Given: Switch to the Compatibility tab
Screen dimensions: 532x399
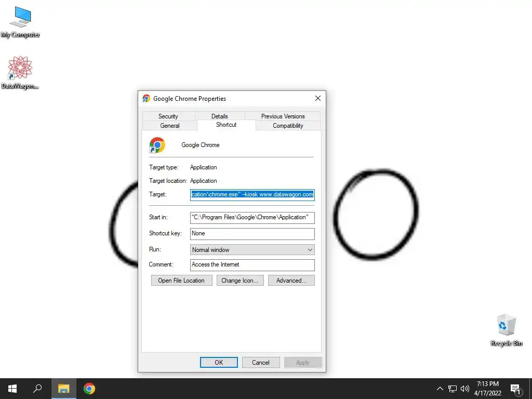Looking at the screenshot, I should 288,126.
